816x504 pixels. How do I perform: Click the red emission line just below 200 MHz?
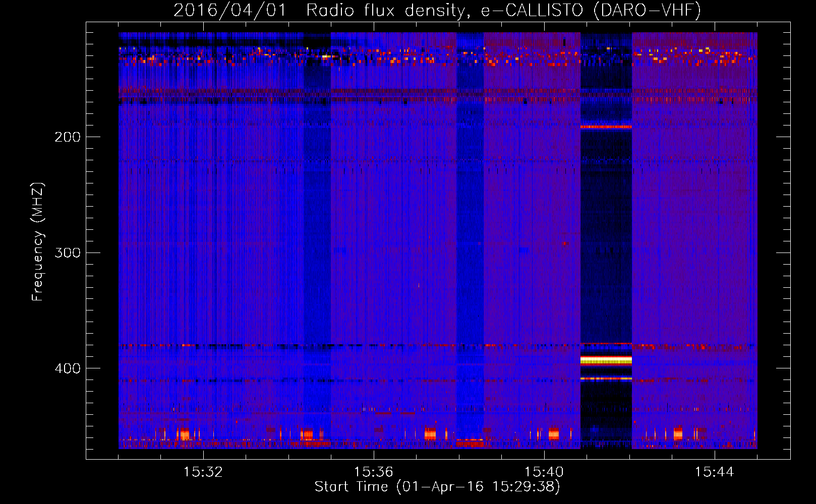point(606,127)
